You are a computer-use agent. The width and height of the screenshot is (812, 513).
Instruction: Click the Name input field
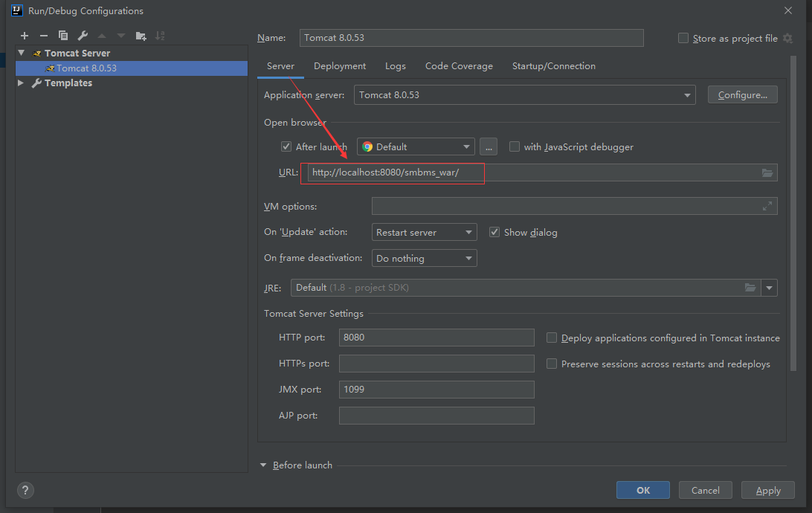coord(471,38)
